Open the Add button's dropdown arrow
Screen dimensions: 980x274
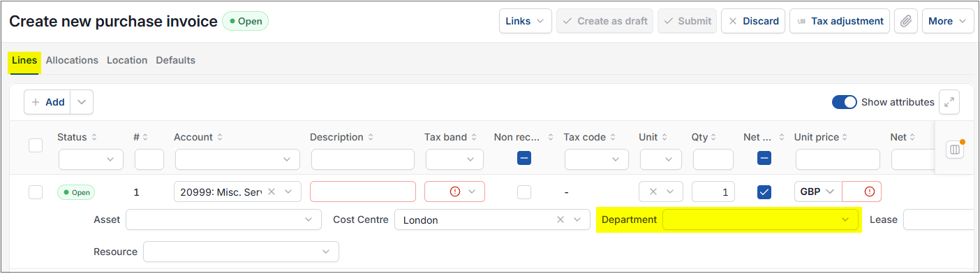pos(82,102)
